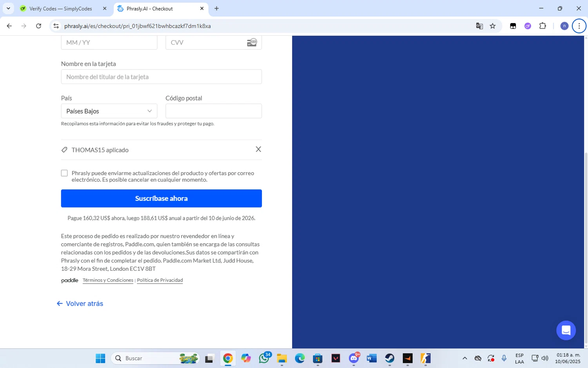Switch to Verify Codes — SimplyCodes tab
Screen dimensions: 588x368
click(61, 9)
